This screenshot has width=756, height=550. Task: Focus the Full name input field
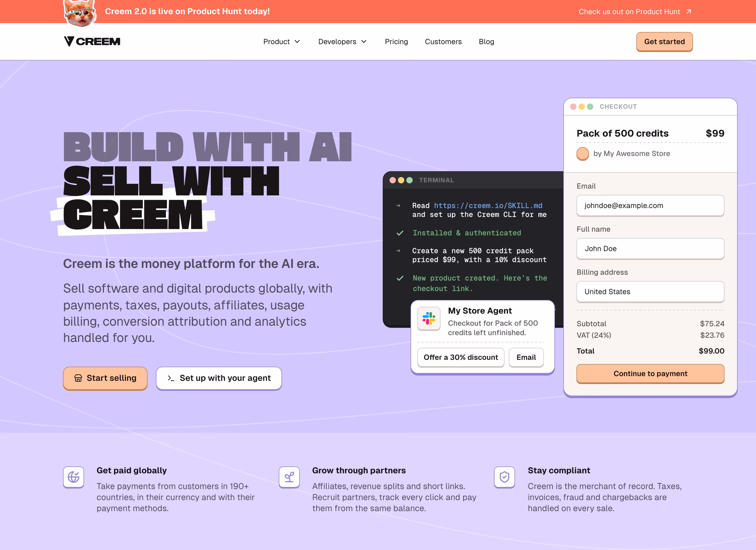650,248
